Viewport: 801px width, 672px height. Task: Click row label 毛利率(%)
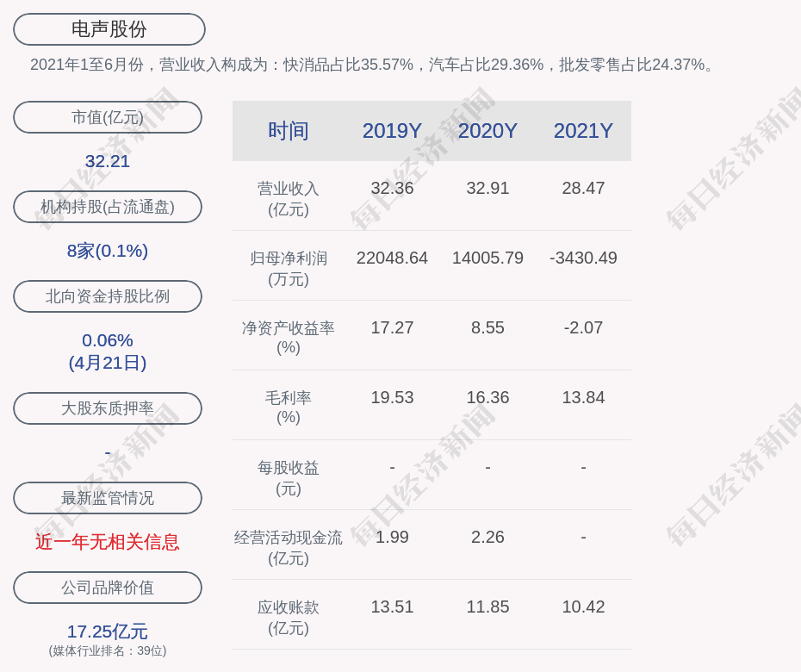[x=289, y=408]
